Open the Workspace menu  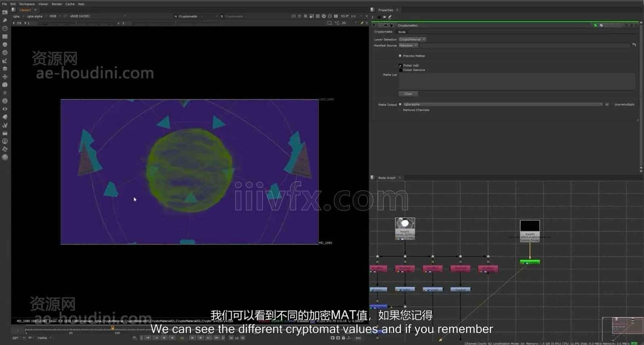27,4
